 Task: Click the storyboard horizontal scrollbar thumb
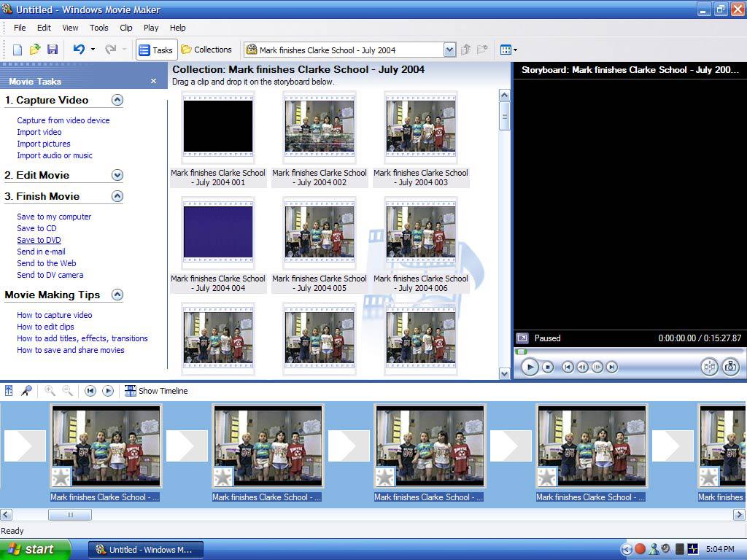click(70, 515)
